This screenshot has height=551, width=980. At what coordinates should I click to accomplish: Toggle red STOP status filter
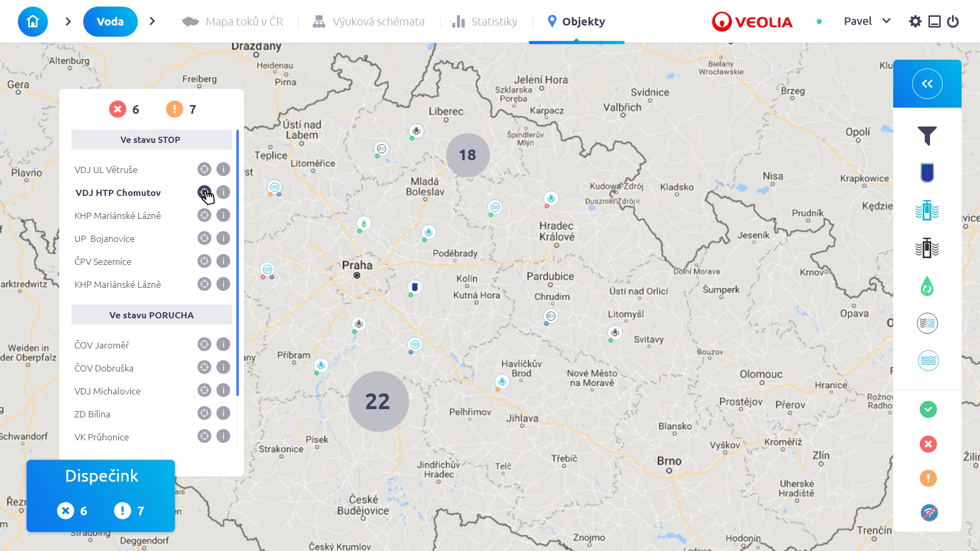pyautogui.click(x=928, y=444)
